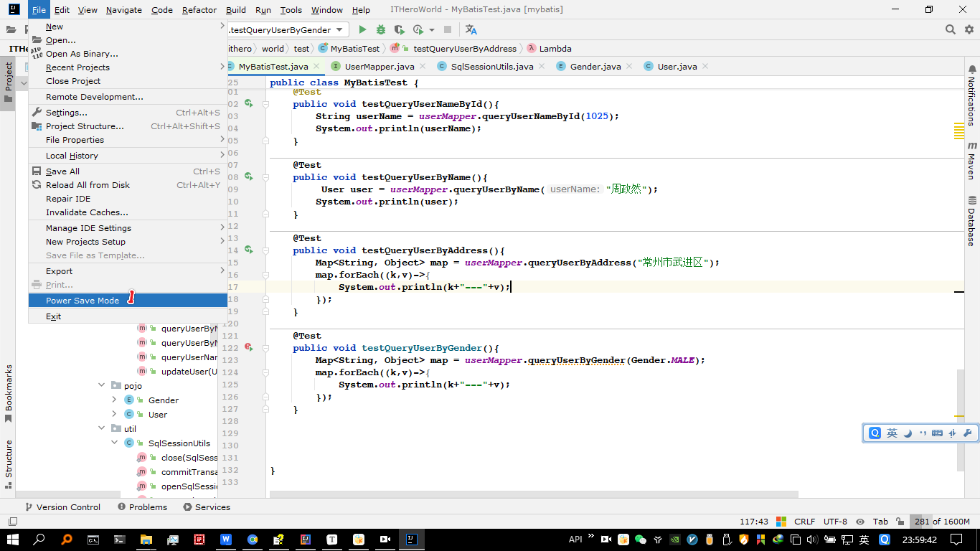Toggle Power Save Mode in File menu
Image resolution: width=980 pixels, height=551 pixels.
click(83, 301)
